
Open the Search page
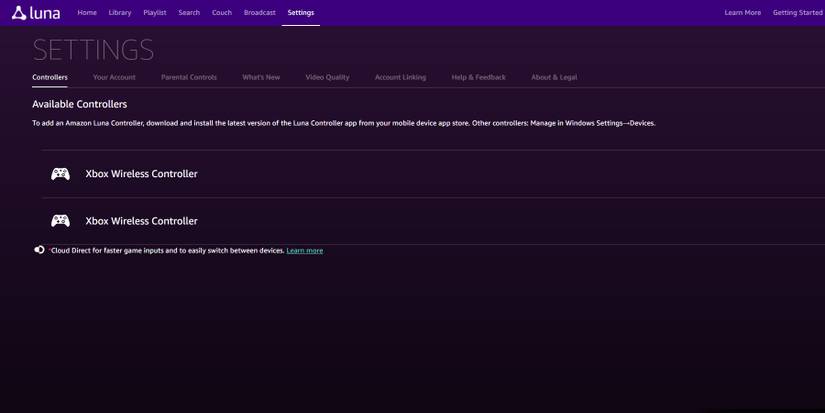189,13
